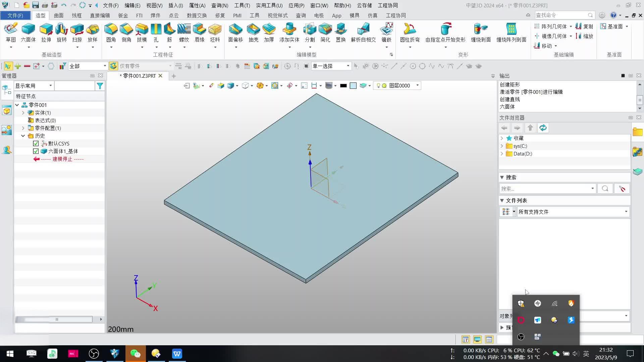This screenshot has width=644, height=362.
Task: Expand the Data(D:) drive node
Action: click(x=502, y=154)
